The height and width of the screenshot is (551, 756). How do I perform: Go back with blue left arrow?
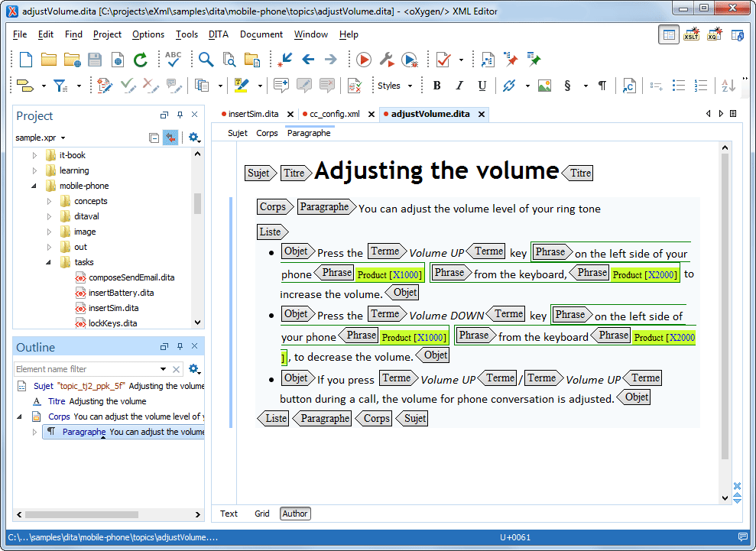[308, 60]
